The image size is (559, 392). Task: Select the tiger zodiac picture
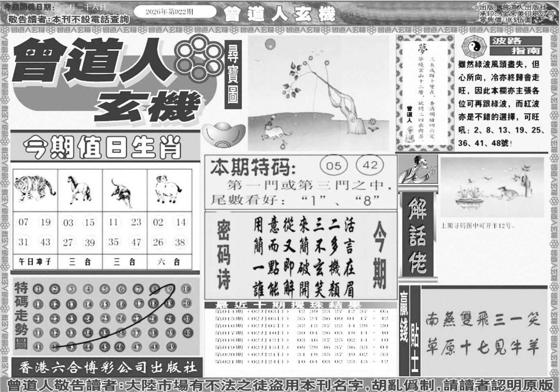pyautogui.click(x=35, y=189)
